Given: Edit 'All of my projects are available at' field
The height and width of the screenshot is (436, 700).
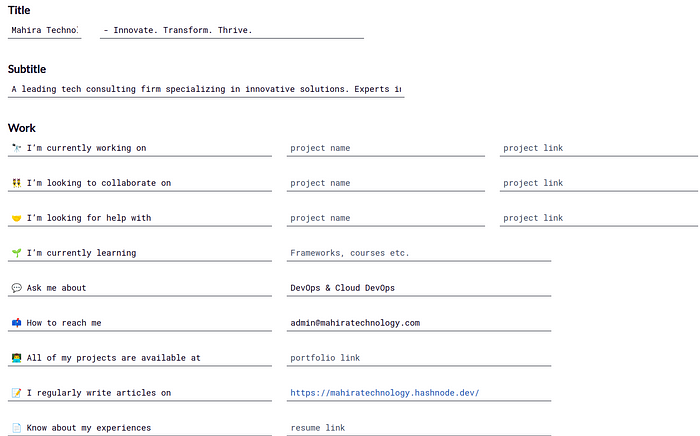Looking at the screenshot, I should pos(140,358).
